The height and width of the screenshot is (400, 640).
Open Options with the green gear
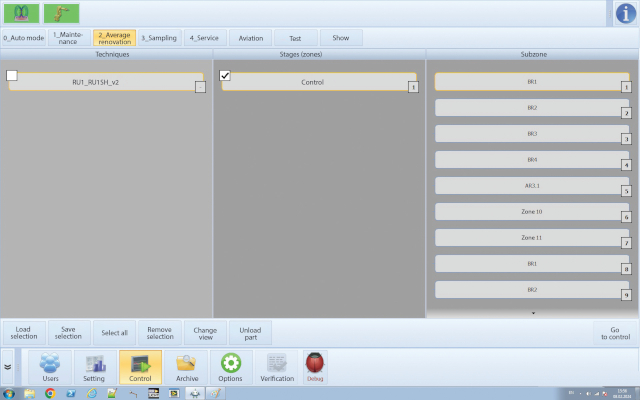[230, 367]
